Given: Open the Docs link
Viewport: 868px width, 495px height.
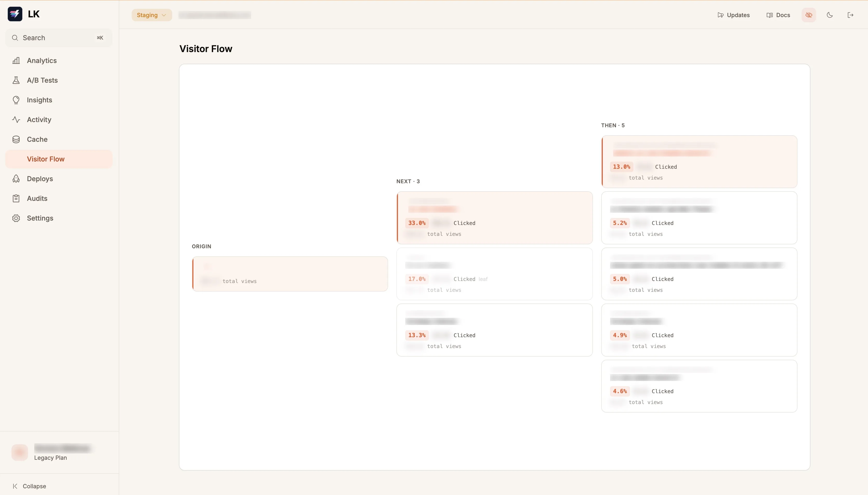Looking at the screenshot, I should (778, 15).
